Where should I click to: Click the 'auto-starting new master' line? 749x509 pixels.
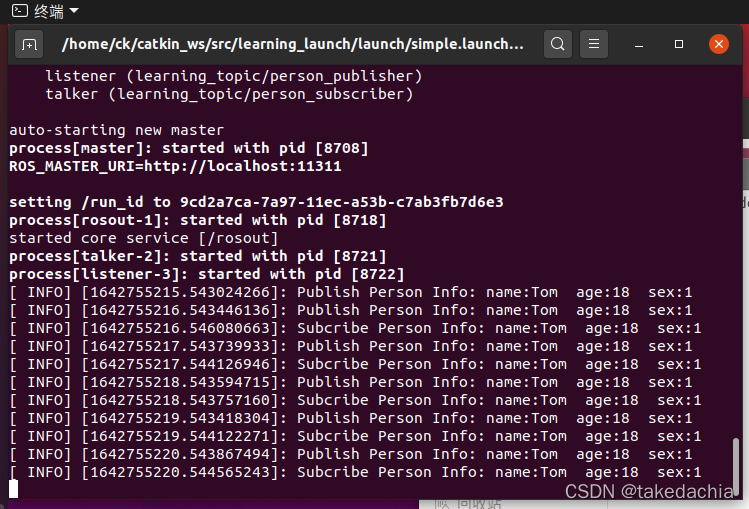point(117,130)
